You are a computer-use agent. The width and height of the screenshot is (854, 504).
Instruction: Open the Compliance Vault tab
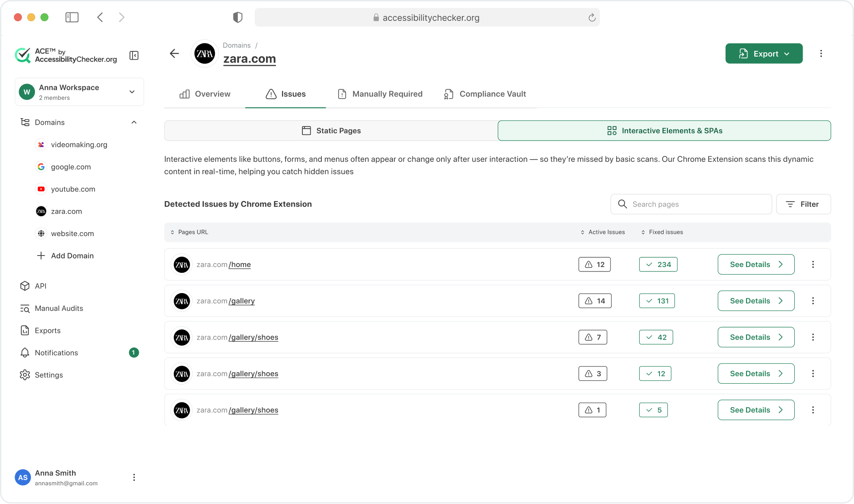point(485,94)
